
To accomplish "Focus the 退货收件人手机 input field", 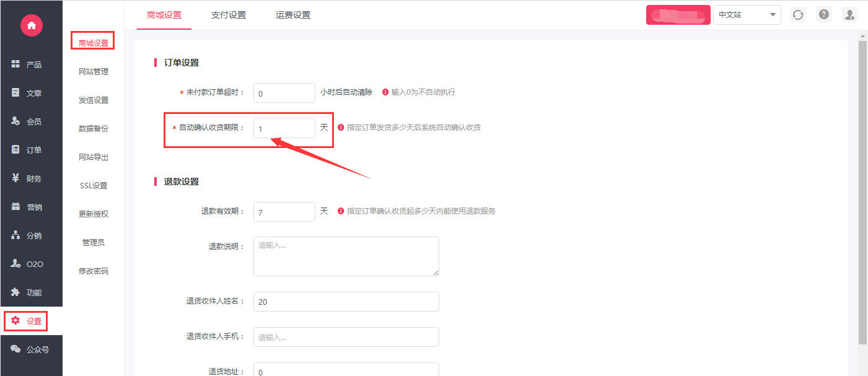I will 346,337.
